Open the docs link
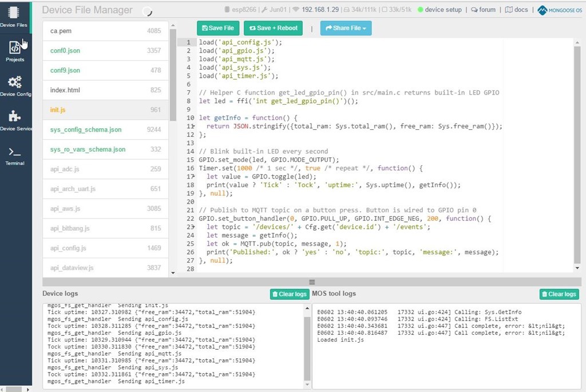586x392 pixels. click(516, 10)
